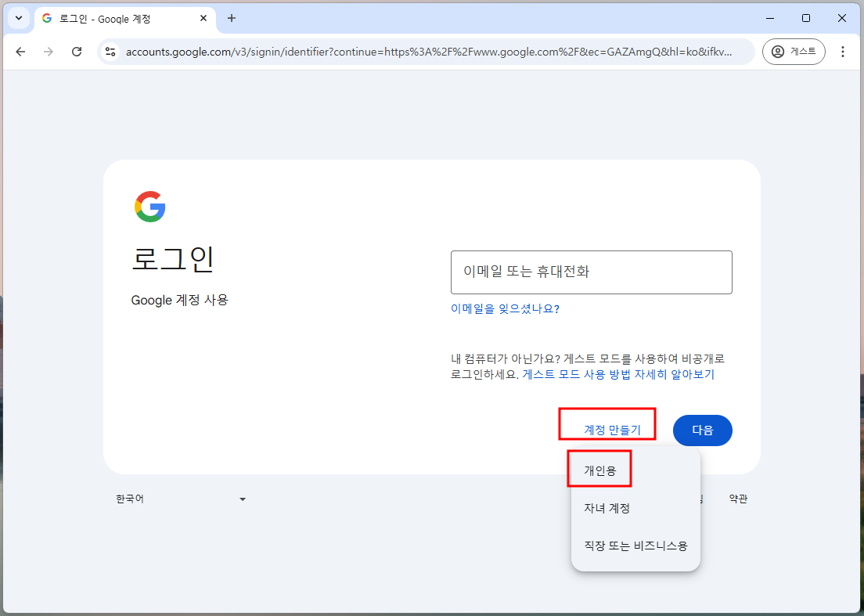Click the address bar URL

429,52
